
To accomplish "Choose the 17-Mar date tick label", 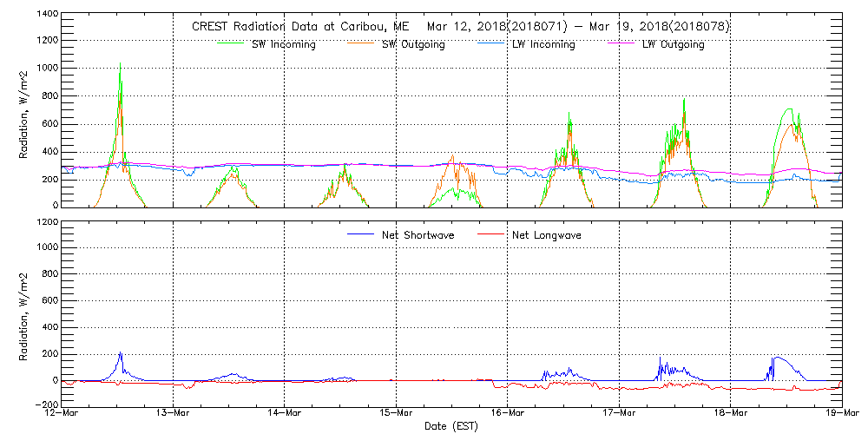I will tap(619, 414).
